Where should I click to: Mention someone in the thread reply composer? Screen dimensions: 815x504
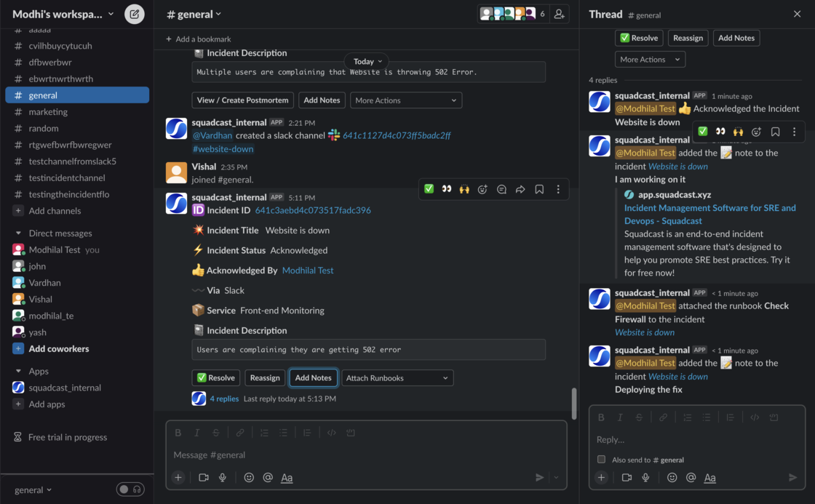pyautogui.click(x=691, y=478)
